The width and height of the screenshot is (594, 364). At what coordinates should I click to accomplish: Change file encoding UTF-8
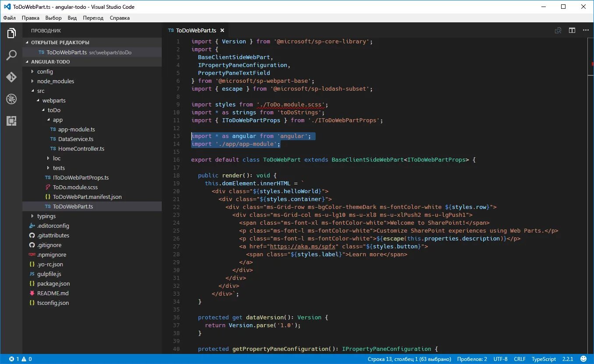[501, 359]
